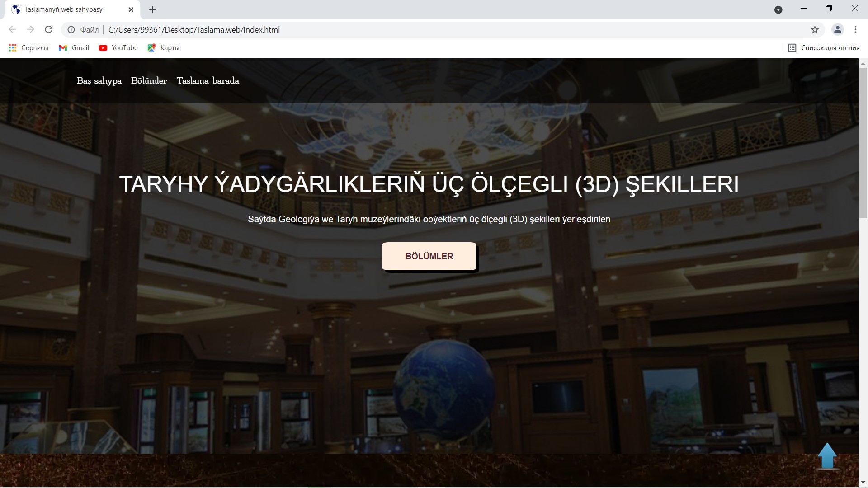Close the Taslamanyň web sahypasy tab
Screen dimensions: 868x488
click(131, 9)
